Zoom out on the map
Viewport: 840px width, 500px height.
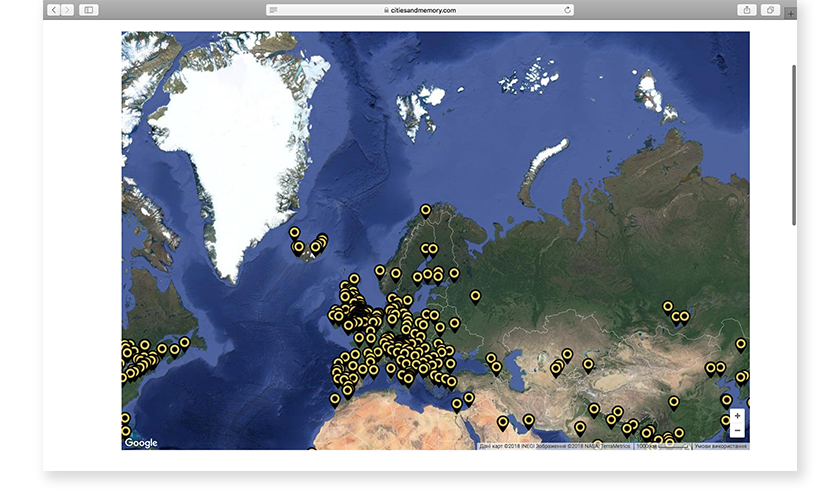(737, 430)
